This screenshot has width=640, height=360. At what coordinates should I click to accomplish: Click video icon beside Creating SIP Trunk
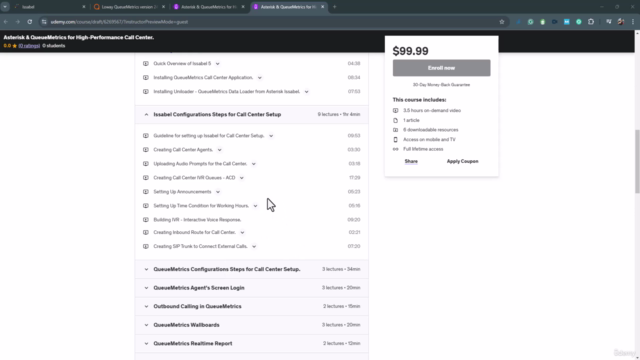[x=146, y=246]
